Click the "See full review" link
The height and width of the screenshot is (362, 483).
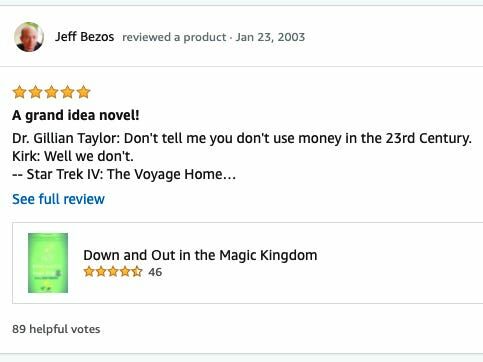point(58,199)
